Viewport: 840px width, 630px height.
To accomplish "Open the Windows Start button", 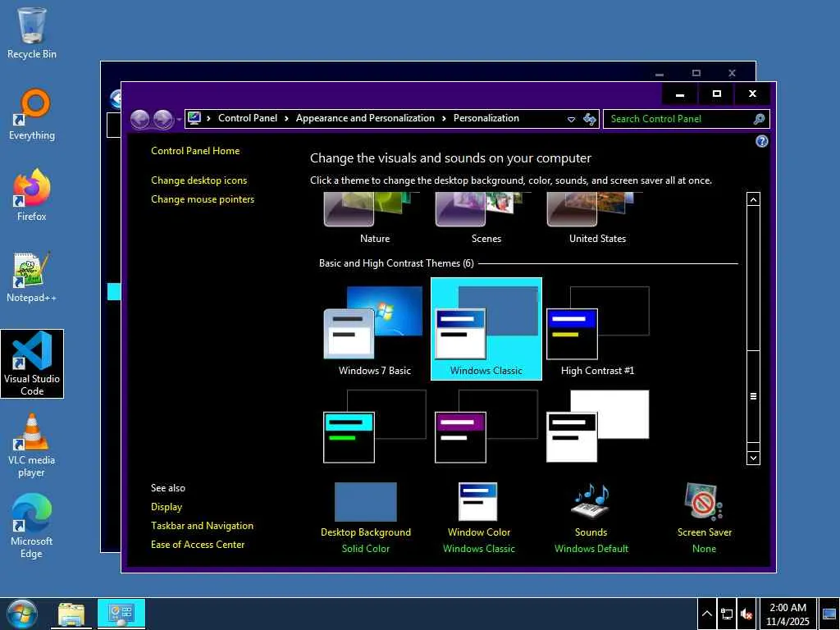I will pyautogui.click(x=22, y=614).
